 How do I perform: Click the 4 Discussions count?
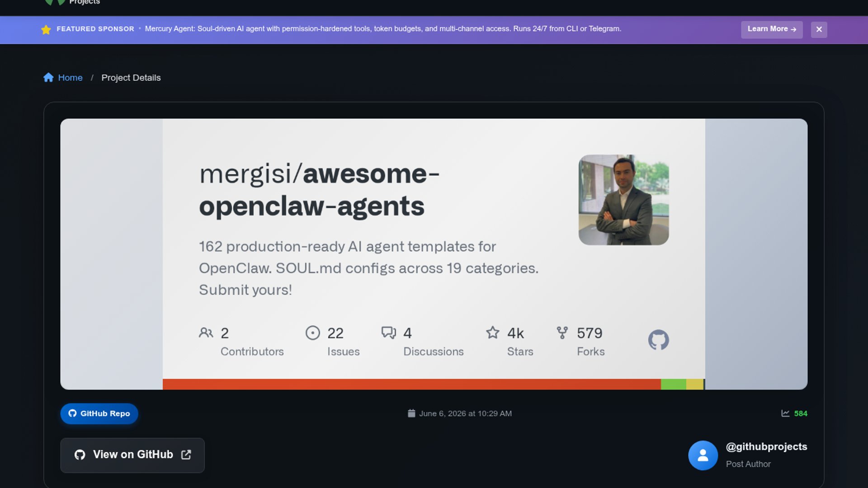(407, 333)
